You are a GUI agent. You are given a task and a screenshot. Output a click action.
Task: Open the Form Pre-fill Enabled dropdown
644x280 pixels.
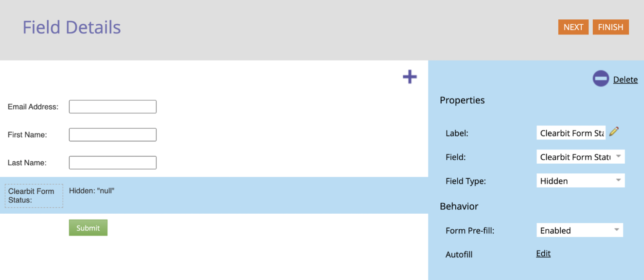pyautogui.click(x=580, y=230)
